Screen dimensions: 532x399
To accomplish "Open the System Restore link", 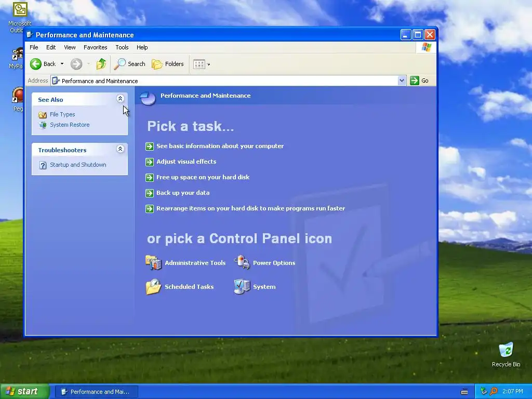I will (70, 125).
